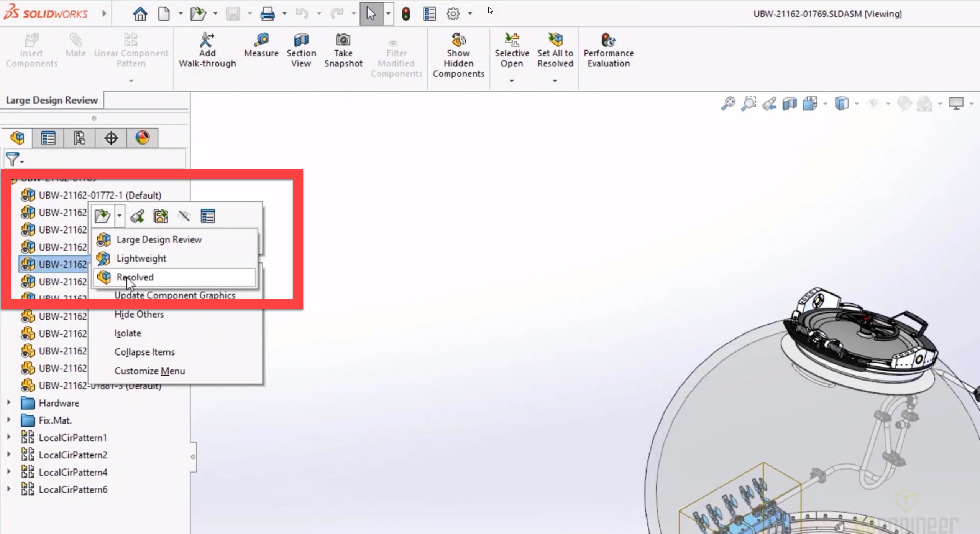Screen dimensions: 980x534
Task: Click properties list icon in context toolbar
Action: [208, 216]
